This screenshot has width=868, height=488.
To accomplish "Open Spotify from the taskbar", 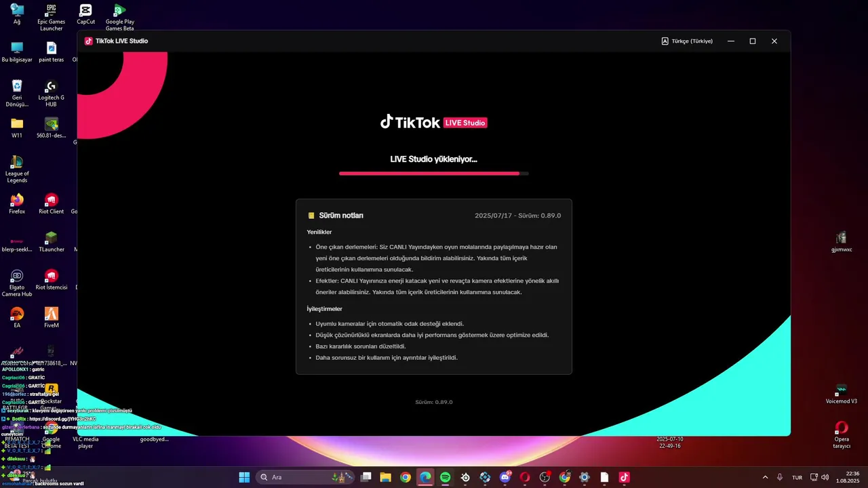I will tap(446, 477).
